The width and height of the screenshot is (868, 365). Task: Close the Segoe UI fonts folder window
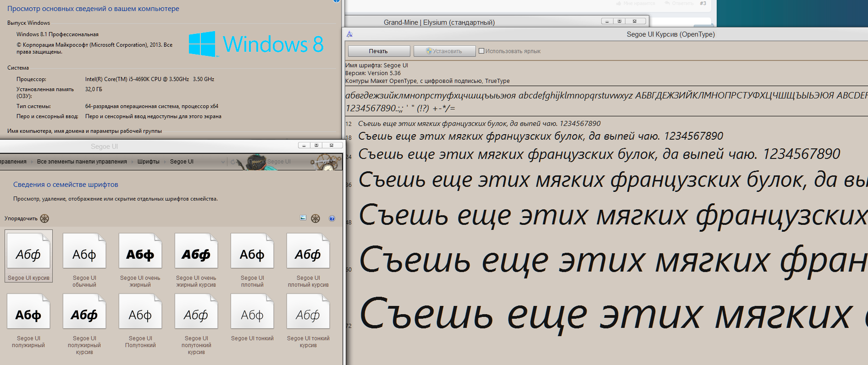(x=332, y=145)
